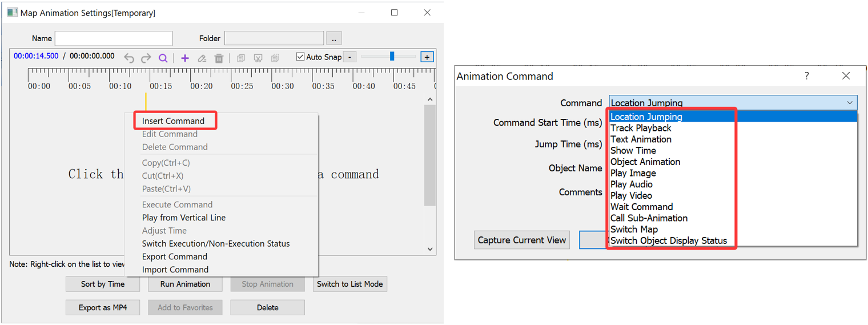This screenshot has width=868, height=325.
Task: Toggle the Auto Snap checkbox
Action: [x=300, y=57]
